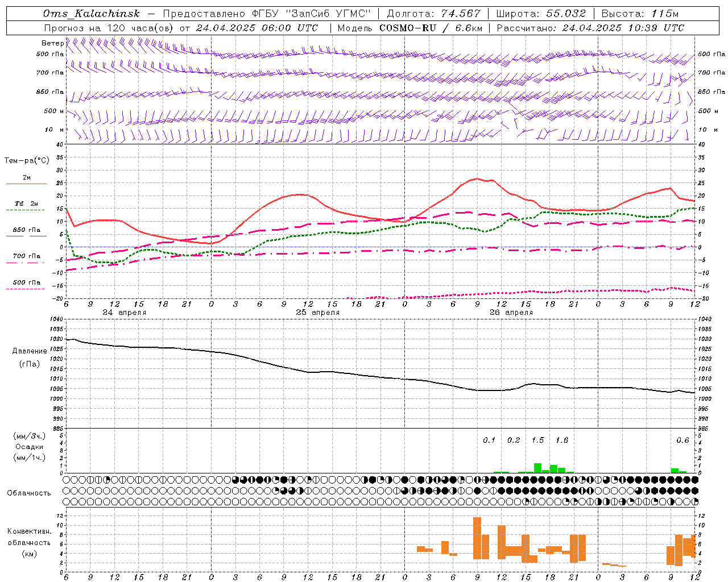The height and width of the screenshot is (582, 728).
Task: Click the Ветер panel label
Action: [52, 43]
